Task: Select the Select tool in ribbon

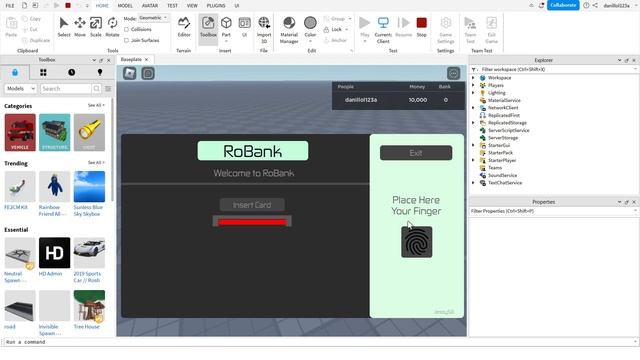Action: [64, 27]
